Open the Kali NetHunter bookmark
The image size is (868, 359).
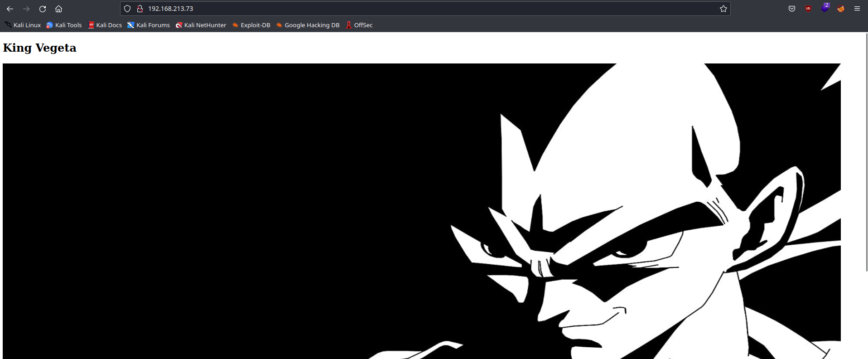tap(201, 25)
